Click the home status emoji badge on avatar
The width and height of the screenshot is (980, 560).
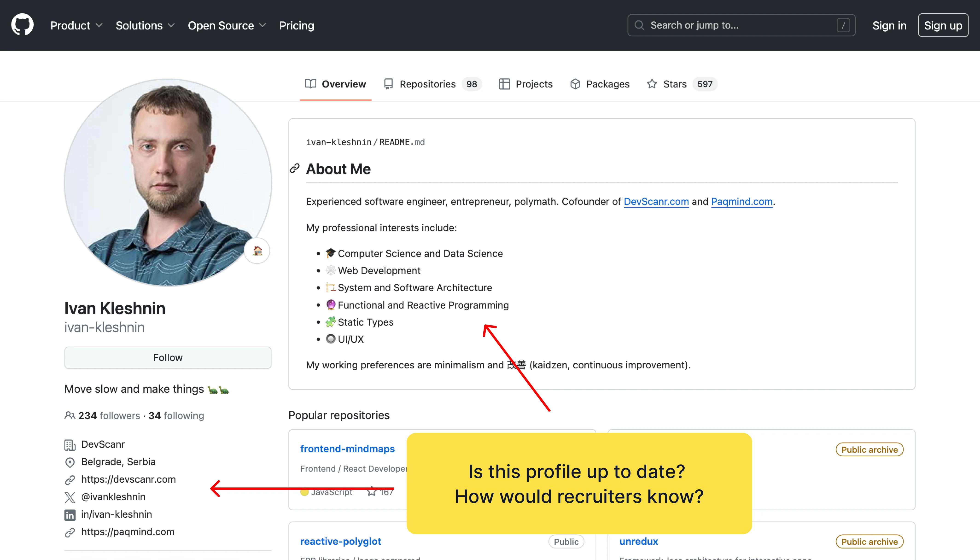click(257, 251)
